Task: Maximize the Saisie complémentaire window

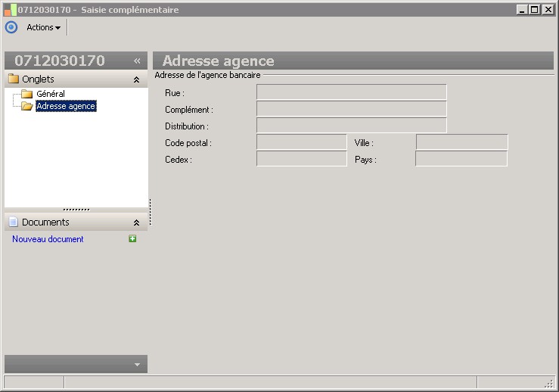Action: point(534,10)
